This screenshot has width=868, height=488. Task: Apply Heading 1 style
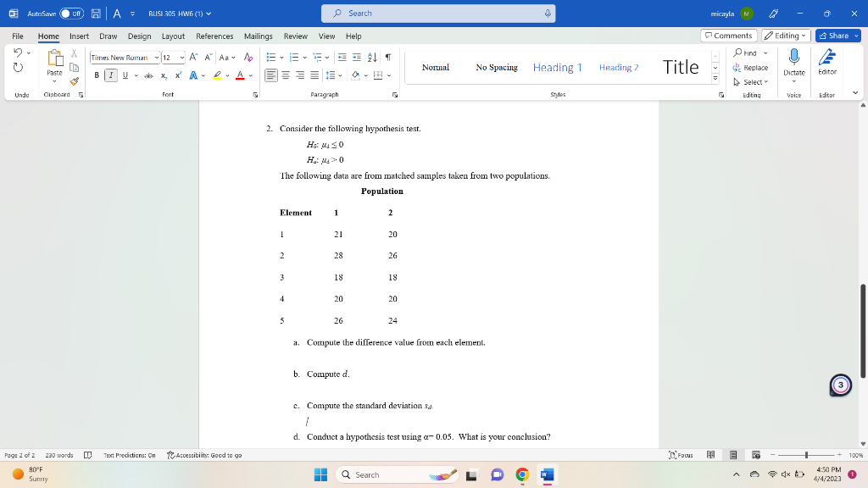(x=558, y=67)
